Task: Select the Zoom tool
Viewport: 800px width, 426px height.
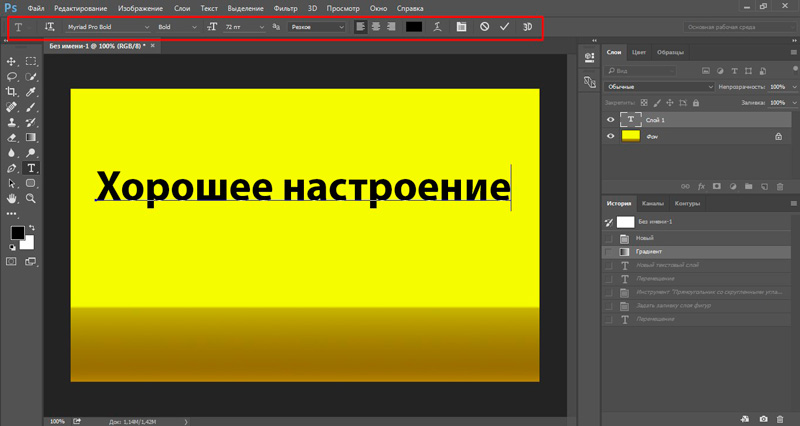Action: [31, 199]
